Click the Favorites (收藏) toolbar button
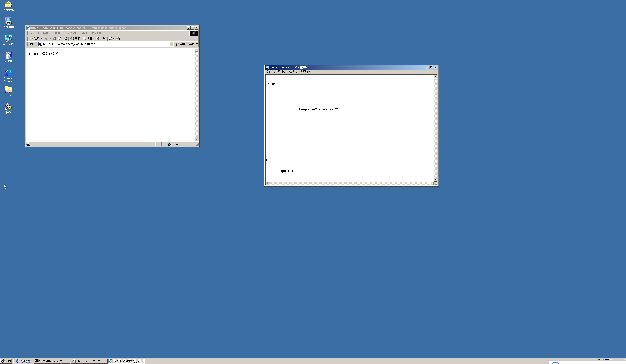This screenshot has width=626, height=364. click(x=88, y=39)
